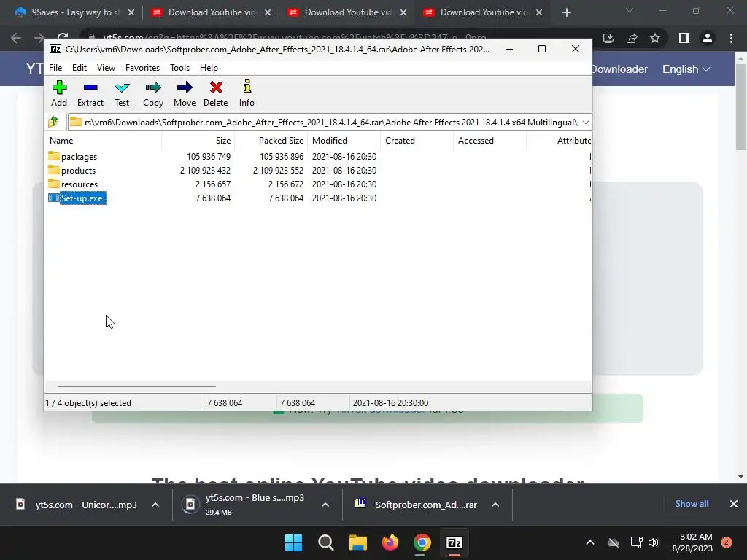Select packages size 105 936 749

(209, 157)
